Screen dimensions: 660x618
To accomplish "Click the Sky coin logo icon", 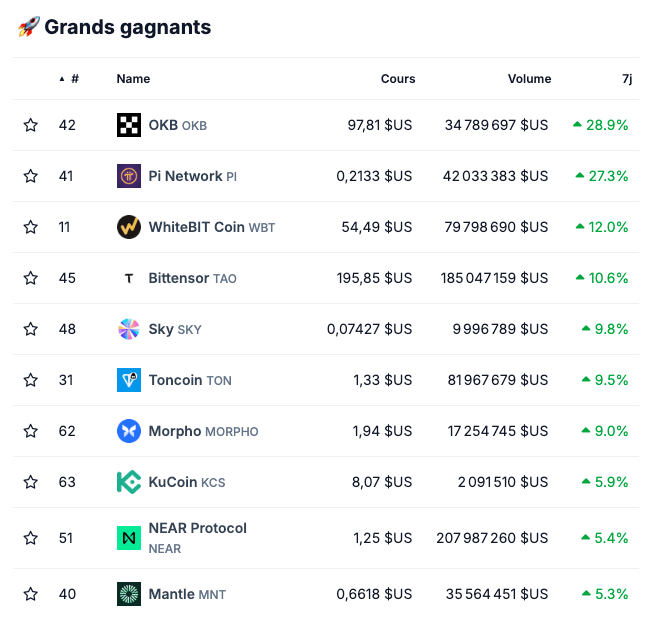I will (x=129, y=329).
